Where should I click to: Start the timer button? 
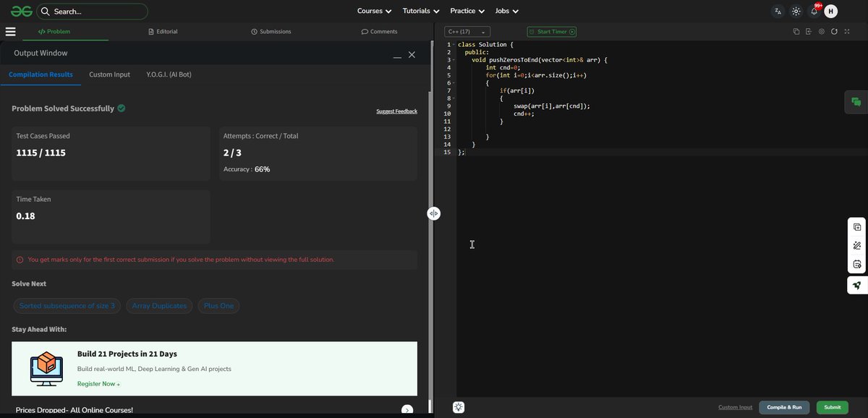pyautogui.click(x=552, y=32)
